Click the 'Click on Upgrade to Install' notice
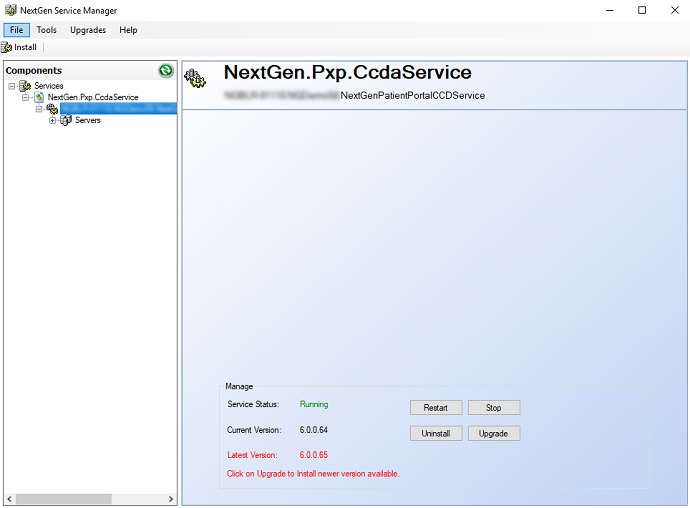Image resolution: width=690 pixels, height=508 pixels. tap(313, 474)
